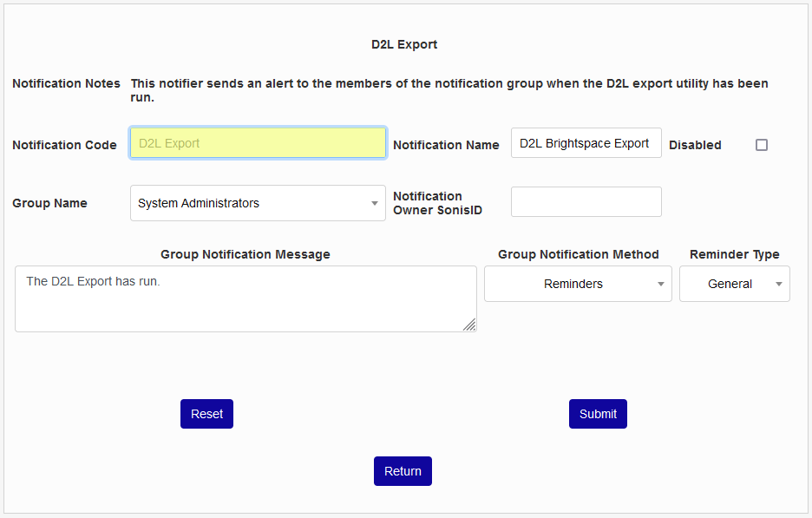Click the Group Notification Message heading
The height and width of the screenshot is (518, 812).
[x=246, y=254]
